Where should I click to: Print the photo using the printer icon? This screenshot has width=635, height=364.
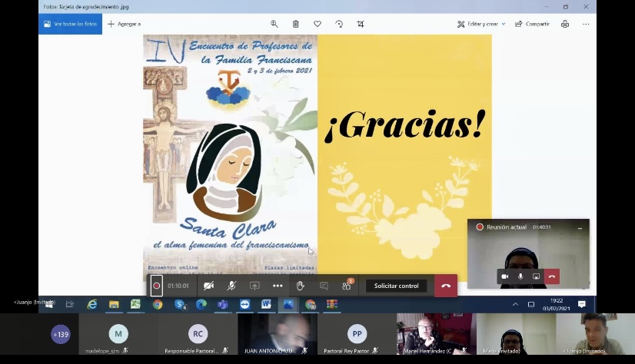click(x=565, y=24)
